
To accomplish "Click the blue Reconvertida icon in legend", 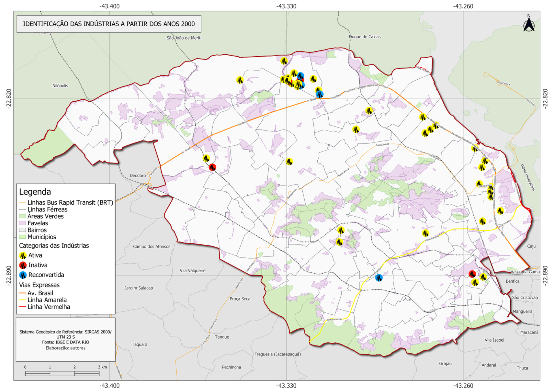I will [x=23, y=275].
